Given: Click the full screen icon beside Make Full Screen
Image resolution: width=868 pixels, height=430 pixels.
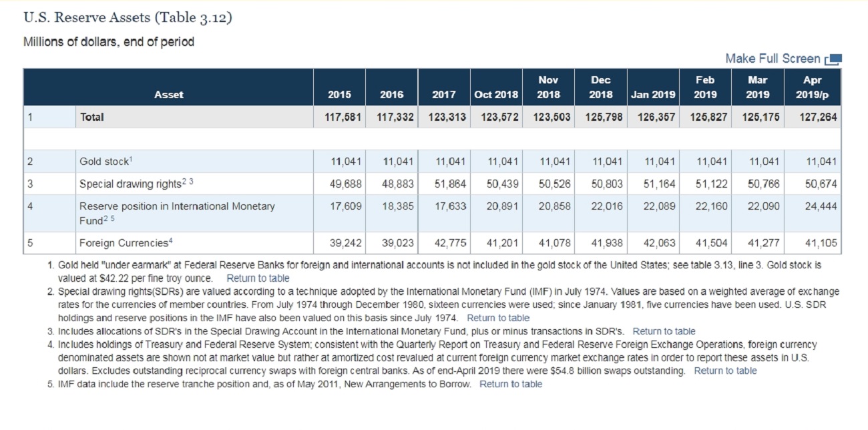Looking at the screenshot, I should [833, 59].
